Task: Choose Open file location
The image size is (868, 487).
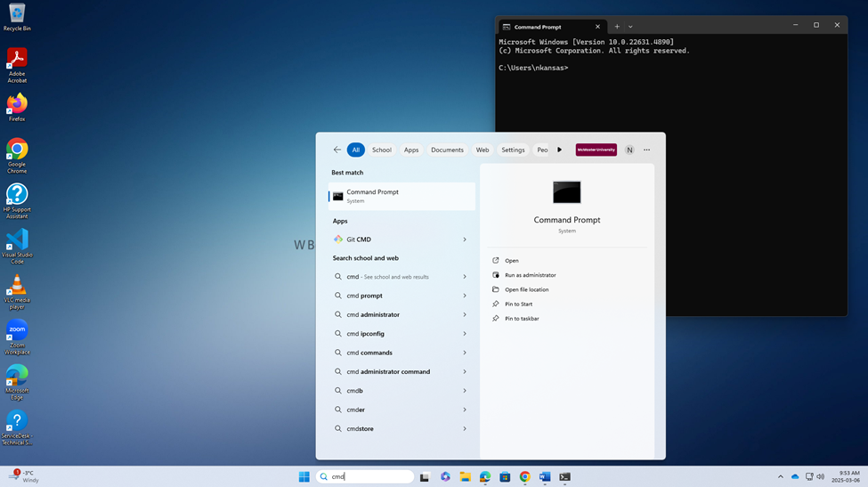Action: [x=526, y=289]
